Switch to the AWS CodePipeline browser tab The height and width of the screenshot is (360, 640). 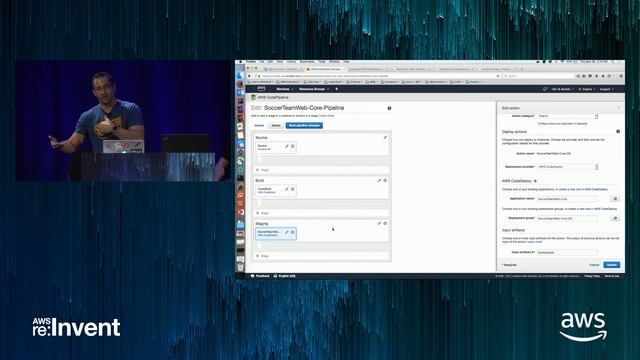coord(325,69)
